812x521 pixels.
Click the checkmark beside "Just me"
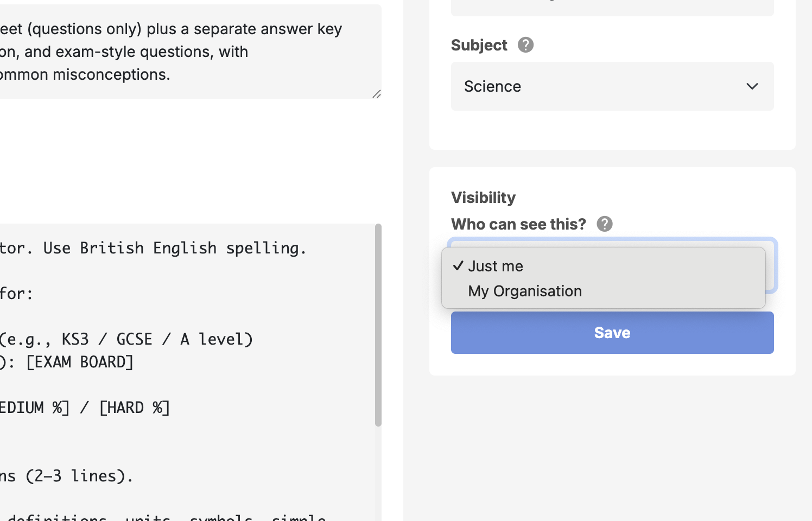pyautogui.click(x=459, y=265)
